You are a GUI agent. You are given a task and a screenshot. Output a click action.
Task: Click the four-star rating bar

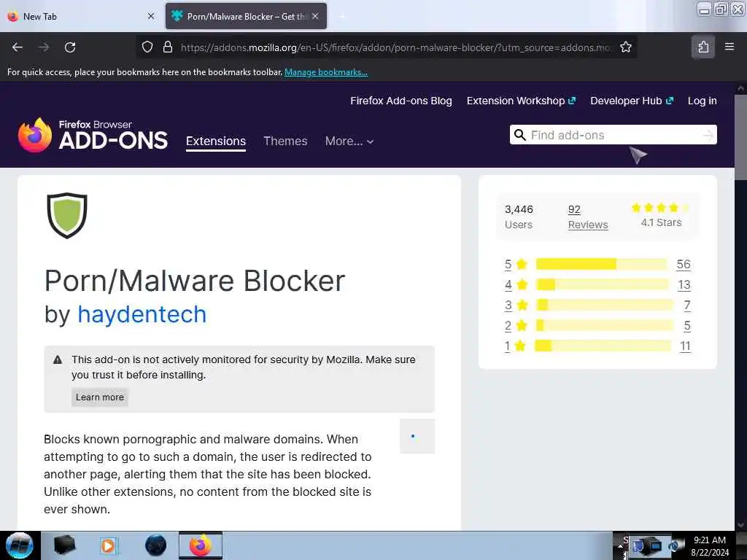(603, 285)
